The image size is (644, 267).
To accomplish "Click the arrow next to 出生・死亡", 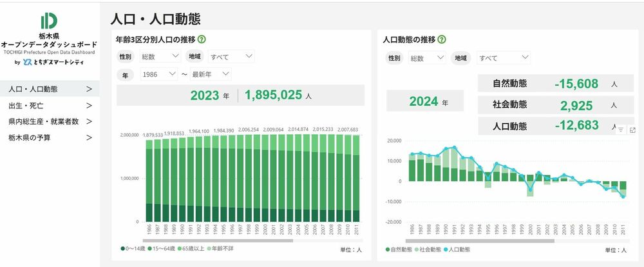I will pyautogui.click(x=89, y=105).
